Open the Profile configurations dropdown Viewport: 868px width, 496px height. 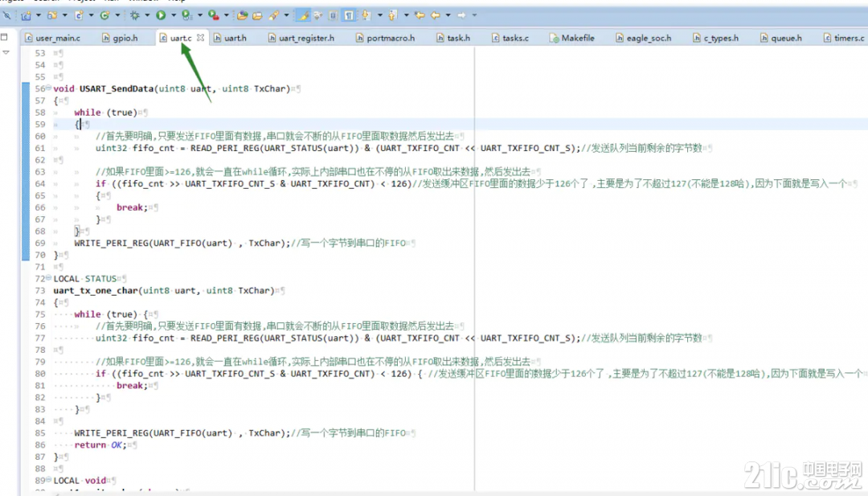(200, 15)
